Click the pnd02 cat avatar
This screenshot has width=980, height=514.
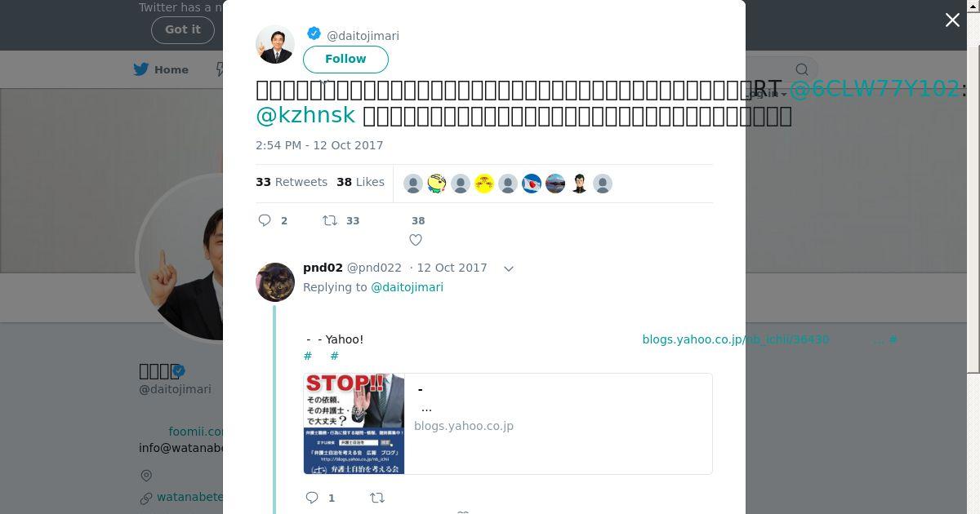pos(275,282)
